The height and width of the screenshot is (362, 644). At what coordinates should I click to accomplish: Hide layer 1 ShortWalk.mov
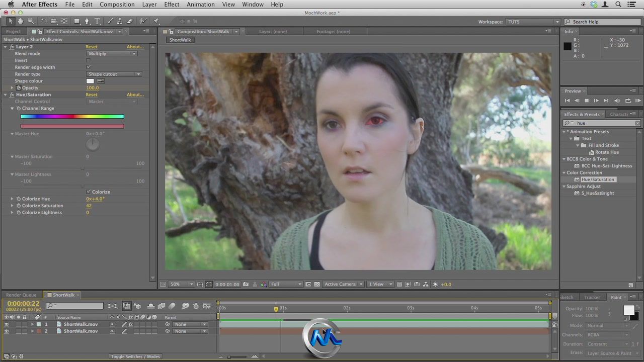7,324
